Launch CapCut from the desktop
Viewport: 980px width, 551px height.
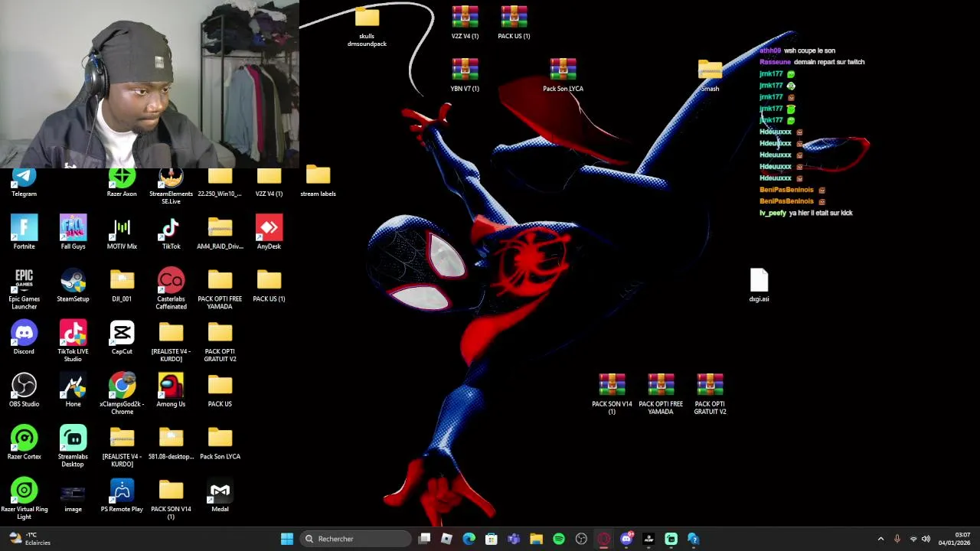point(122,337)
